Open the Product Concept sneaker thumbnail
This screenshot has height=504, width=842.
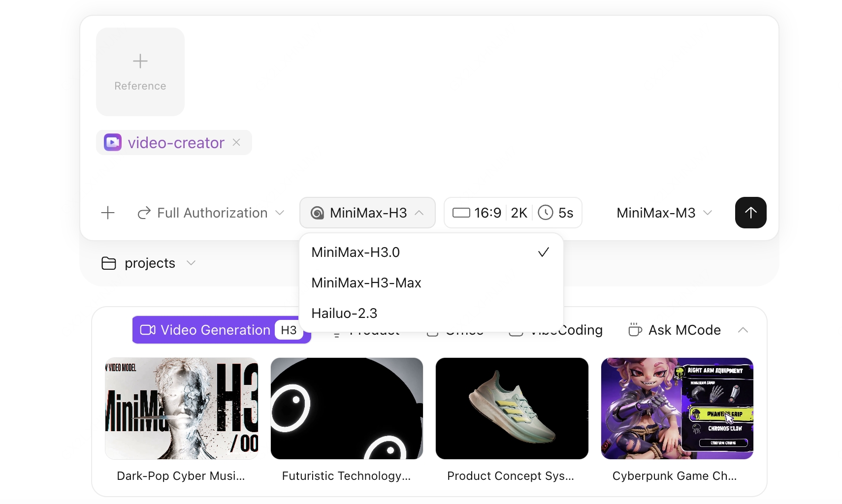(512, 409)
